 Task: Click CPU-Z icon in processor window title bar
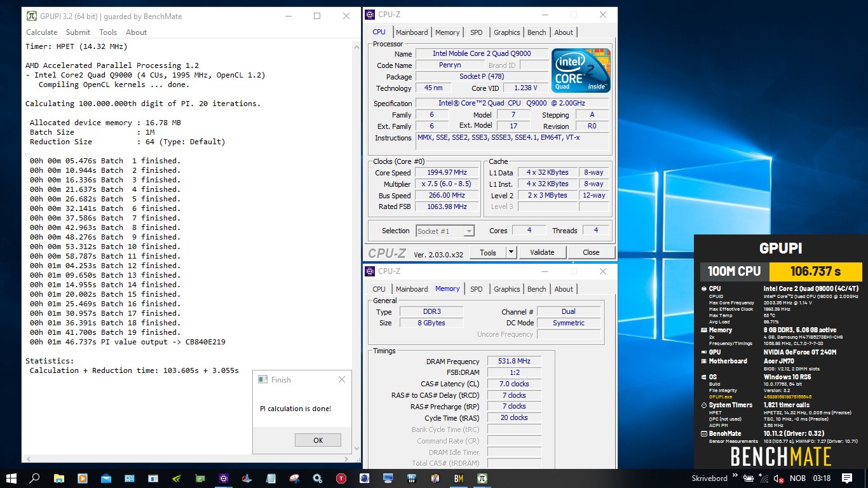point(370,15)
